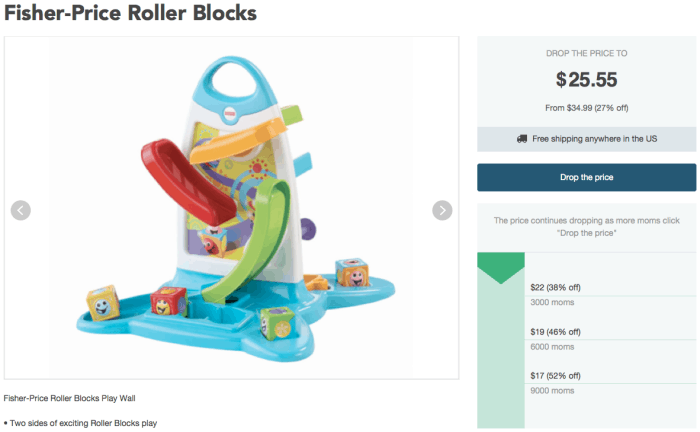Click the "From $34.99 (27% off)" text
The height and width of the screenshot is (432, 700).
pos(586,107)
